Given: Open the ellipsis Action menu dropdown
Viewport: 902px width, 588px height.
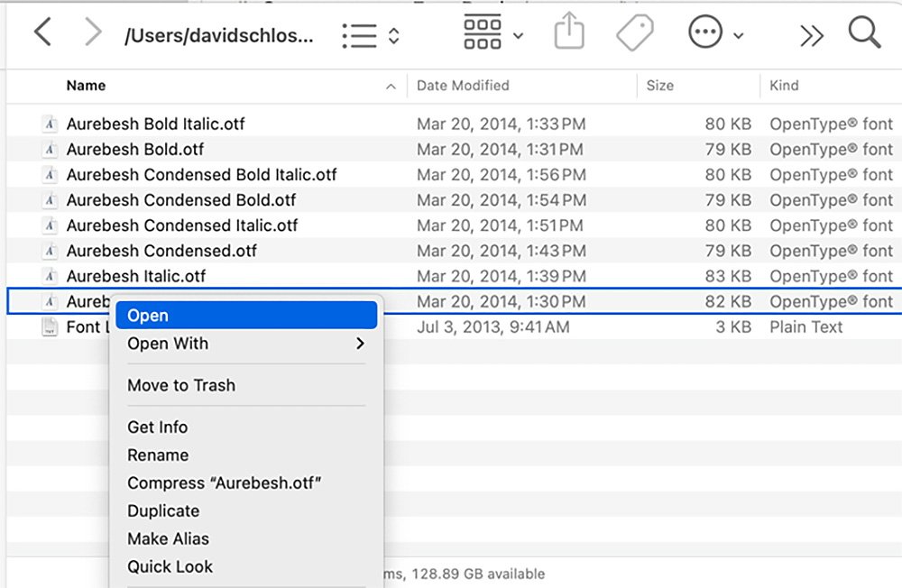Looking at the screenshot, I should (716, 34).
